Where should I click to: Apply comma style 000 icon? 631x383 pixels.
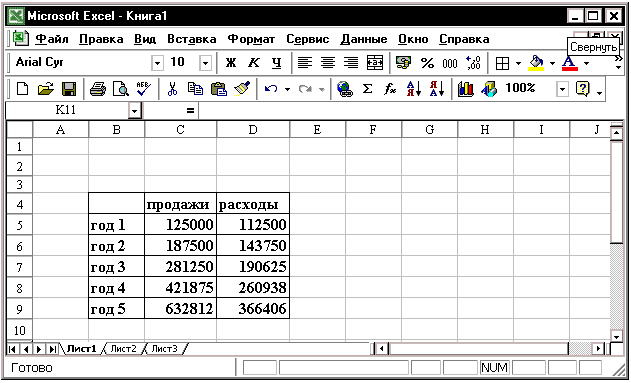point(450,63)
